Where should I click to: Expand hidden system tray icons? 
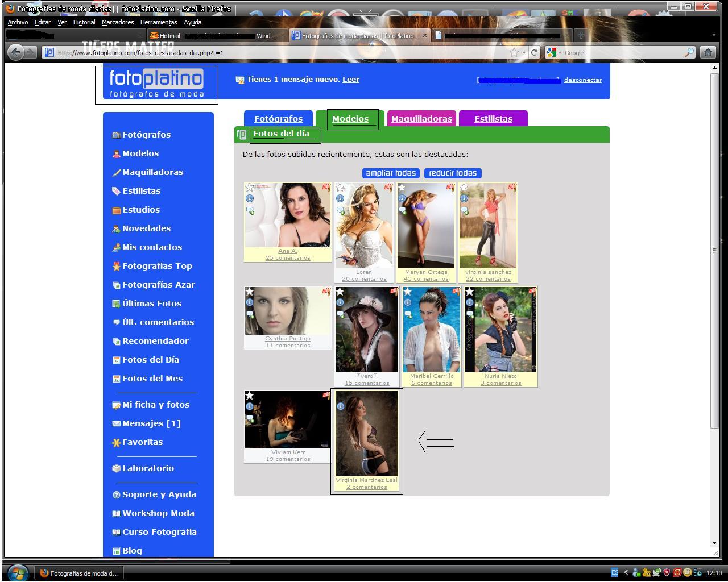[626, 573]
